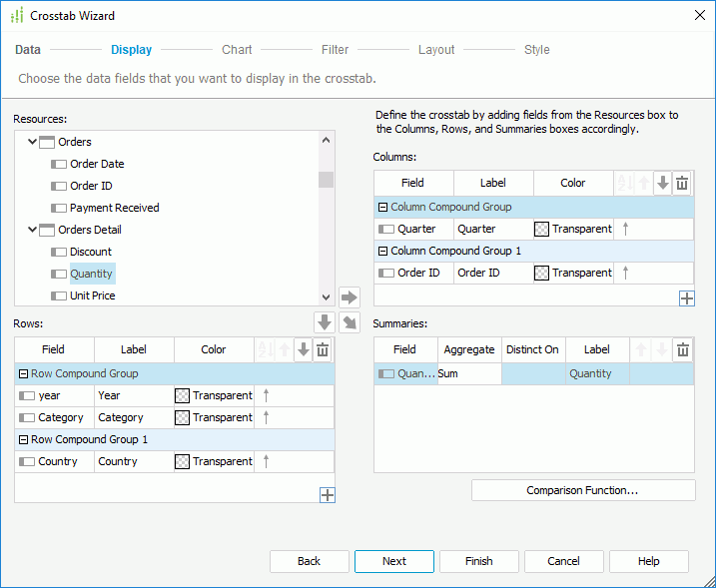Select Discount field in Resources

pos(91,252)
